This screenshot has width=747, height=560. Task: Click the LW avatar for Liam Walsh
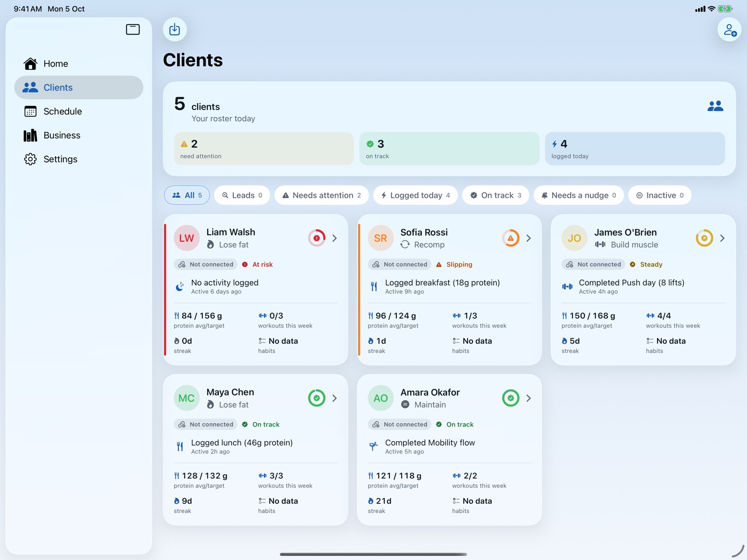click(187, 238)
